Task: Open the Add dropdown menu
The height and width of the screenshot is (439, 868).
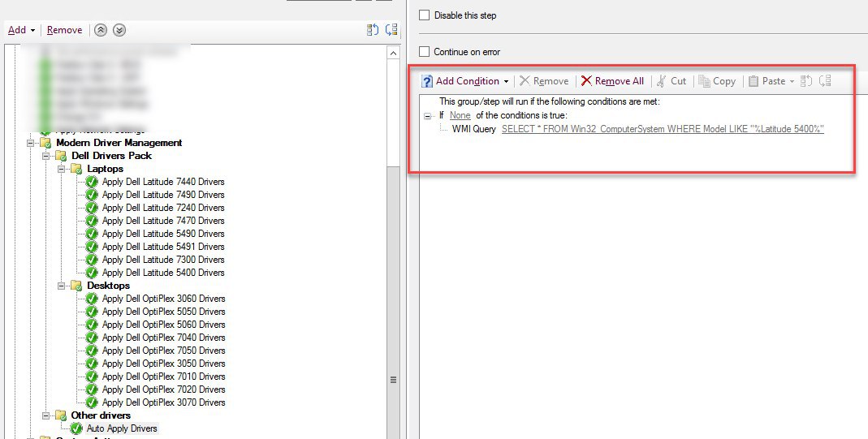Action: pos(22,30)
